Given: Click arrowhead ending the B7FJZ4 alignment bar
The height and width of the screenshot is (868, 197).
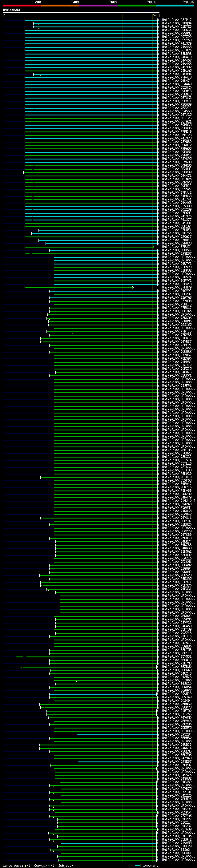Looking at the screenshot, I should (x=154, y=247).
